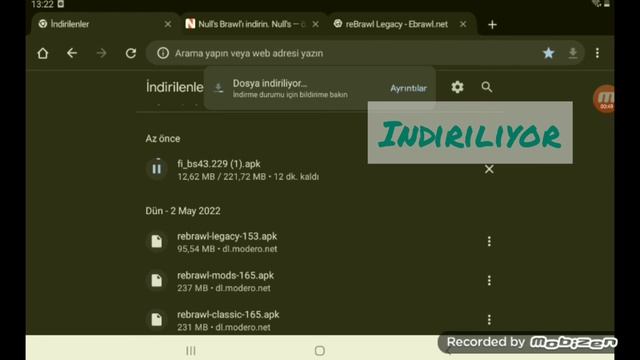Tap the Mobizen recording bubble

tap(604, 99)
